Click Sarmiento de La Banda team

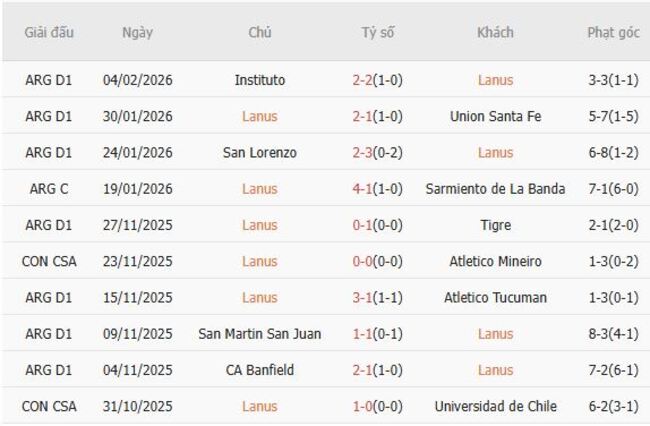[x=495, y=189]
